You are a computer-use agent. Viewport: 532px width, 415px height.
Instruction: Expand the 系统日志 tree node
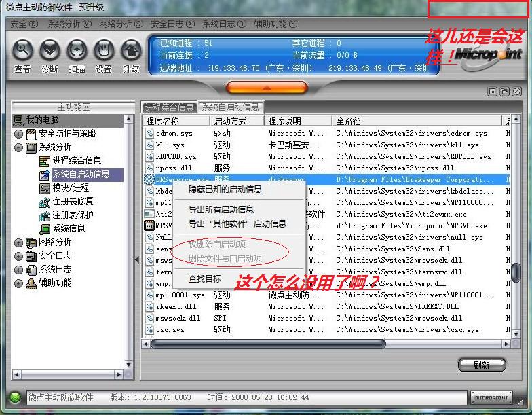tap(19, 270)
